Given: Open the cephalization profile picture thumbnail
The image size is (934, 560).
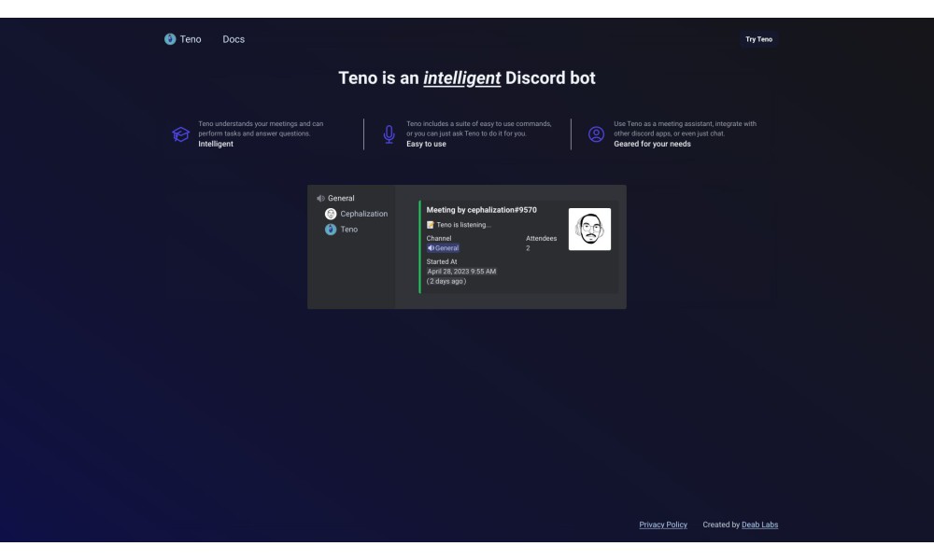Looking at the screenshot, I should coord(589,229).
